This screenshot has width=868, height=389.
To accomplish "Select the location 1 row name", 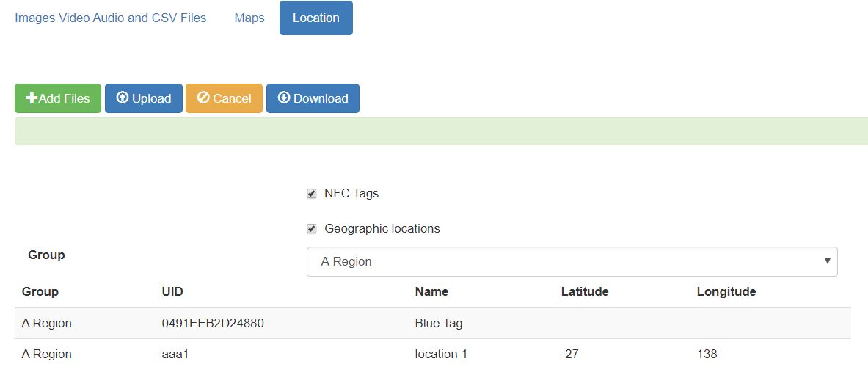I will (441, 354).
